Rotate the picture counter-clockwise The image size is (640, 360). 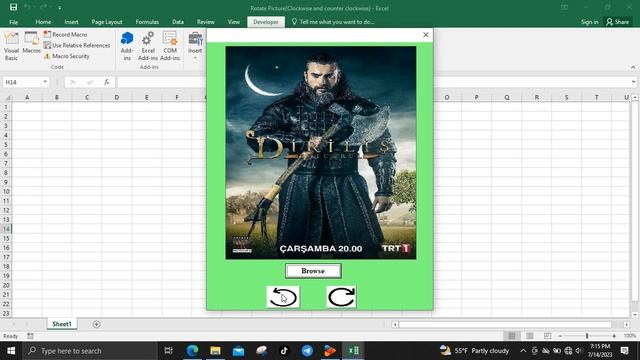[283, 297]
